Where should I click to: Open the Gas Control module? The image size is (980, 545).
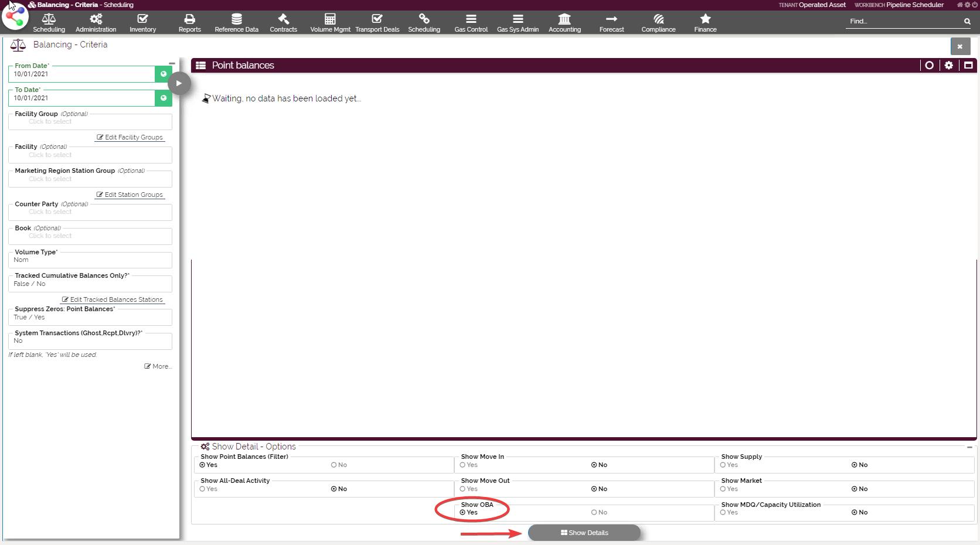click(471, 23)
